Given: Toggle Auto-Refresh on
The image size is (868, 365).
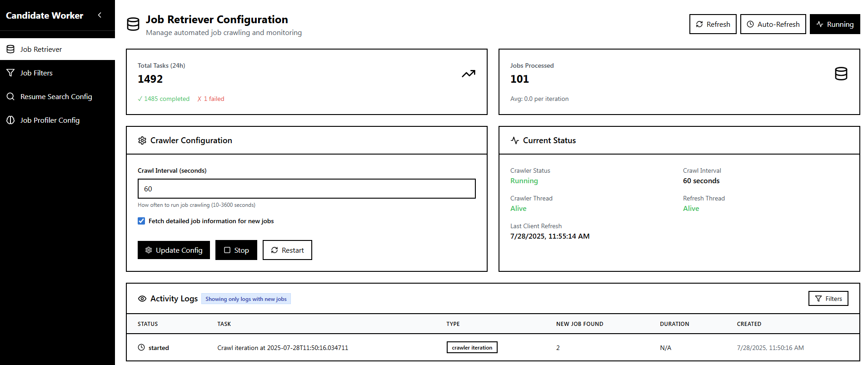Looking at the screenshot, I should [x=773, y=24].
